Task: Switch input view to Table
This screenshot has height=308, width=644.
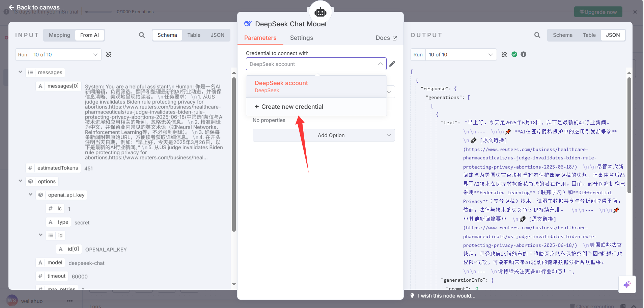Action: [x=194, y=35]
